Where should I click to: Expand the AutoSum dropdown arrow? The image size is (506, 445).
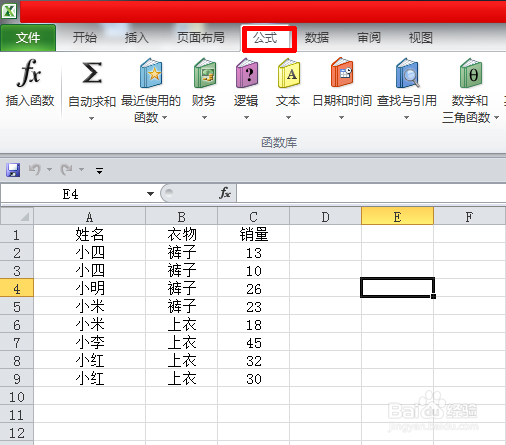tap(91, 118)
